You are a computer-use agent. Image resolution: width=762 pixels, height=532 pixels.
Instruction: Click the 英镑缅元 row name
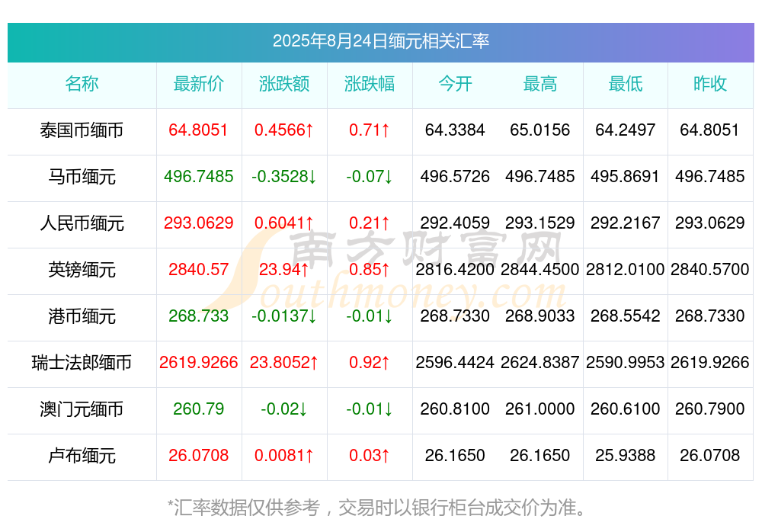[x=82, y=269]
